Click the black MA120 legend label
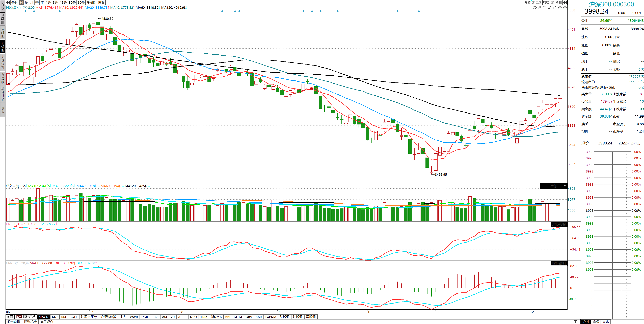 tap(174, 8)
